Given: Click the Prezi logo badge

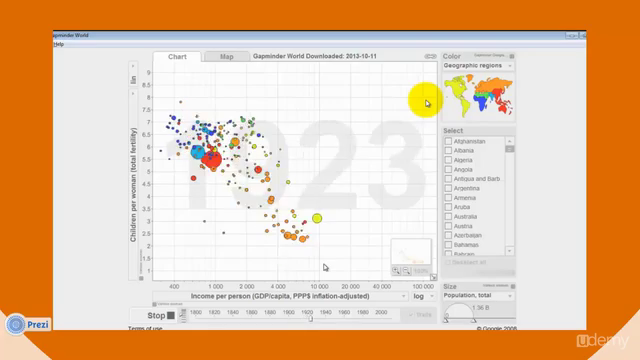Looking at the screenshot, I should pos(28,324).
